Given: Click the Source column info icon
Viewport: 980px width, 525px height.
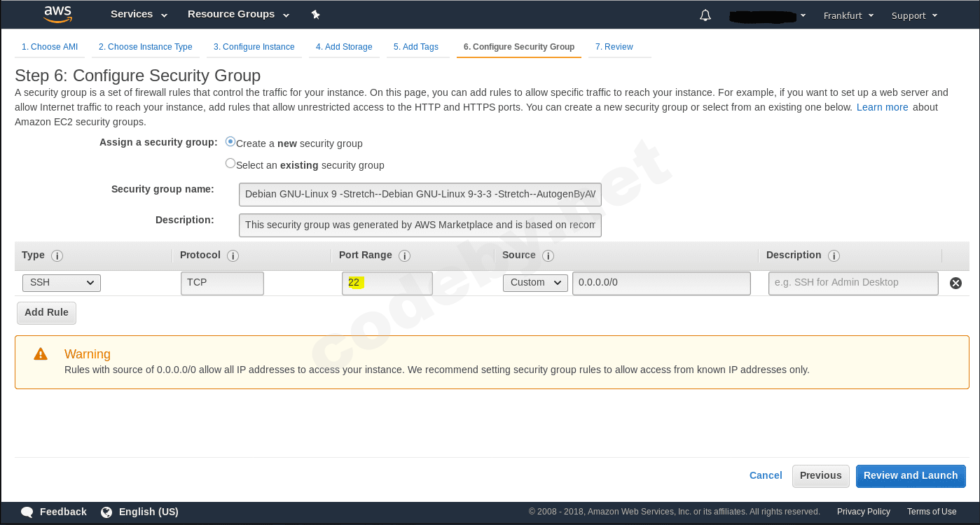Looking at the screenshot, I should [x=547, y=255].
